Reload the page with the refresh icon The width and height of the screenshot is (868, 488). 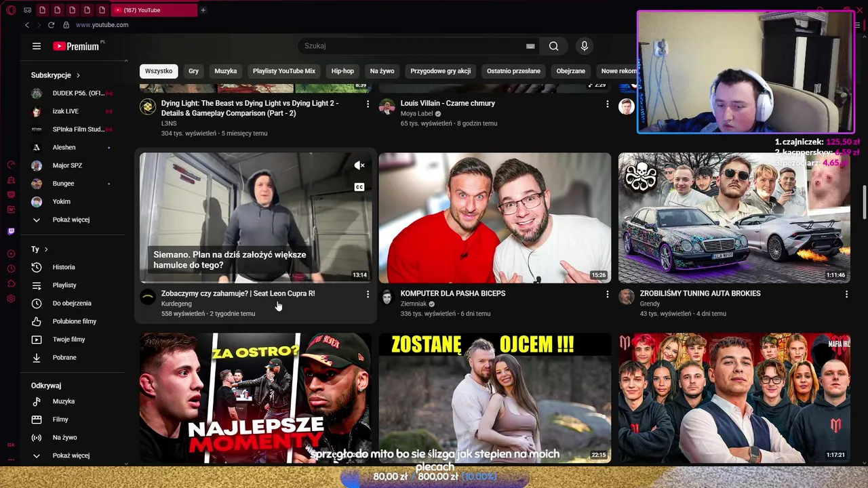[51, 25]
